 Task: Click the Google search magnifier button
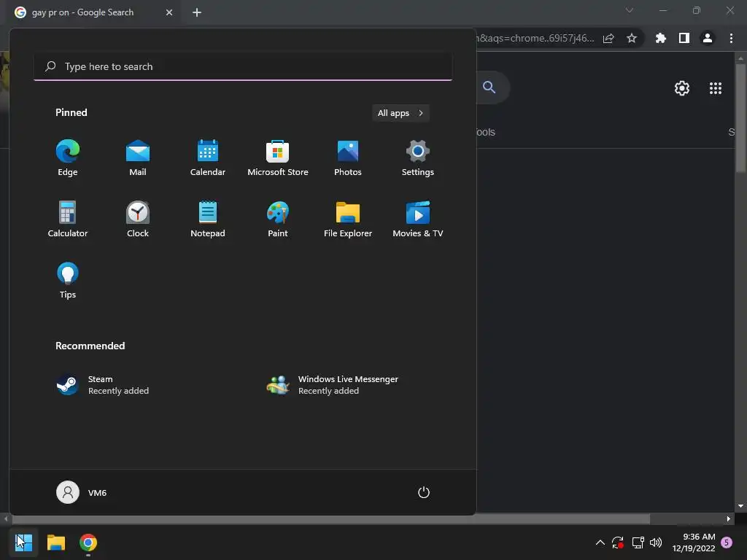489,87
